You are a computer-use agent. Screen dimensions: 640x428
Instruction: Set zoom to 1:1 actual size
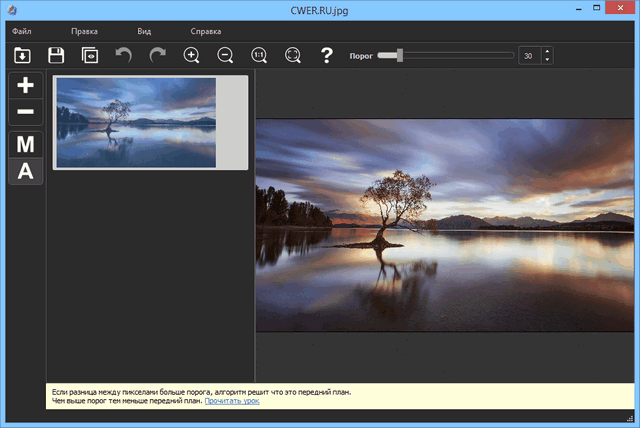259,56
